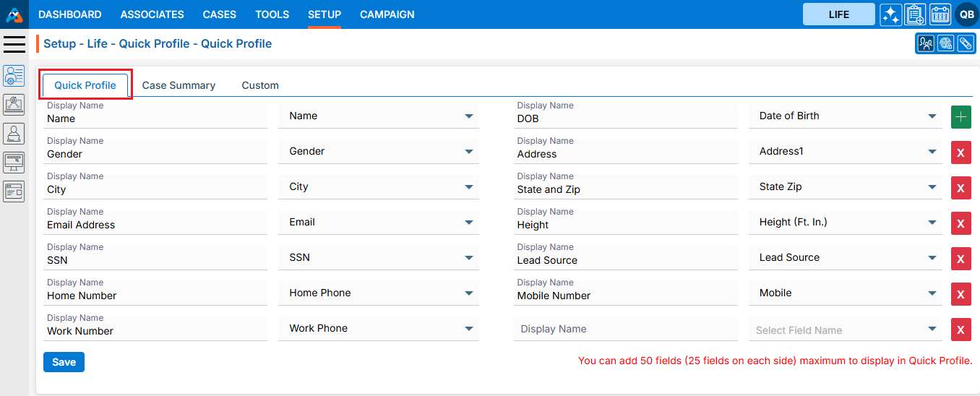Click the fingerprint lock icon
The image size is (980, 396).
coord(945,43)
